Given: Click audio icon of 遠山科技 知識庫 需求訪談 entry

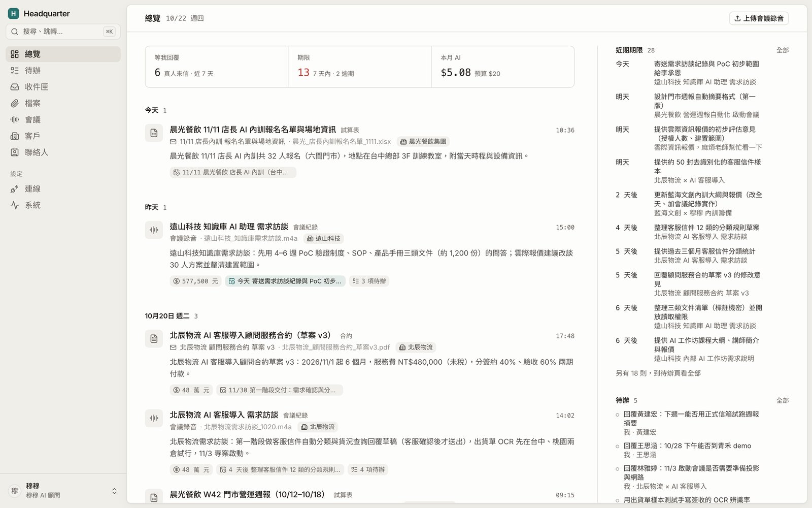Looking at the screenshot, I should (154, 230).
